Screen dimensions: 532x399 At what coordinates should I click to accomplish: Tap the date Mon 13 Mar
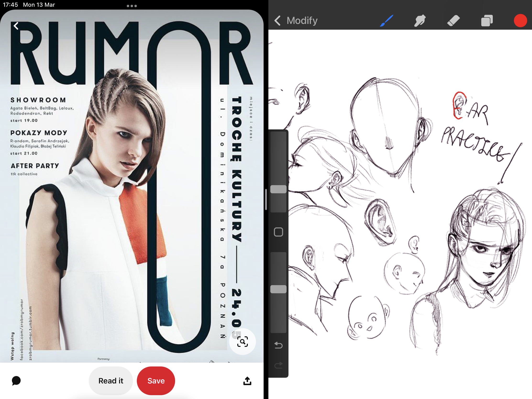click(x=39, y=5)
